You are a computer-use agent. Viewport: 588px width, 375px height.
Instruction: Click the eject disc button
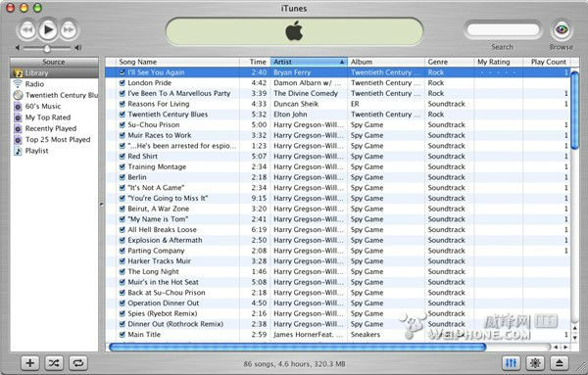(560, 362)
